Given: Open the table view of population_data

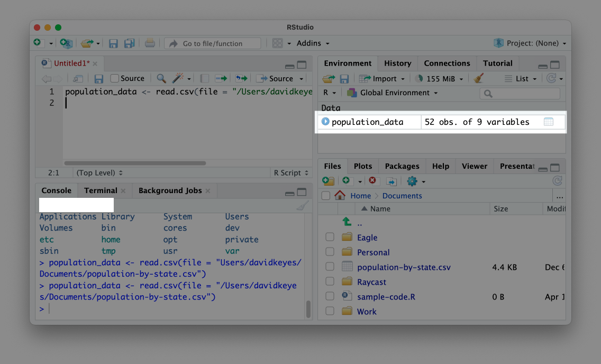Looking at the screenshot, I should (549, 121).
